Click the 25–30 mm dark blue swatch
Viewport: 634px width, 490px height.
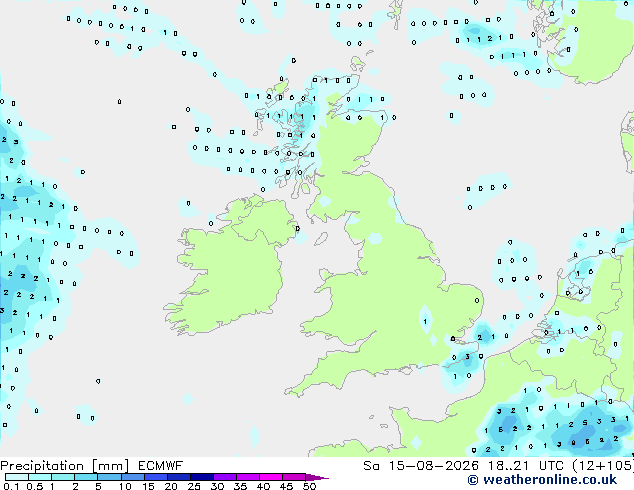point(201,477)
